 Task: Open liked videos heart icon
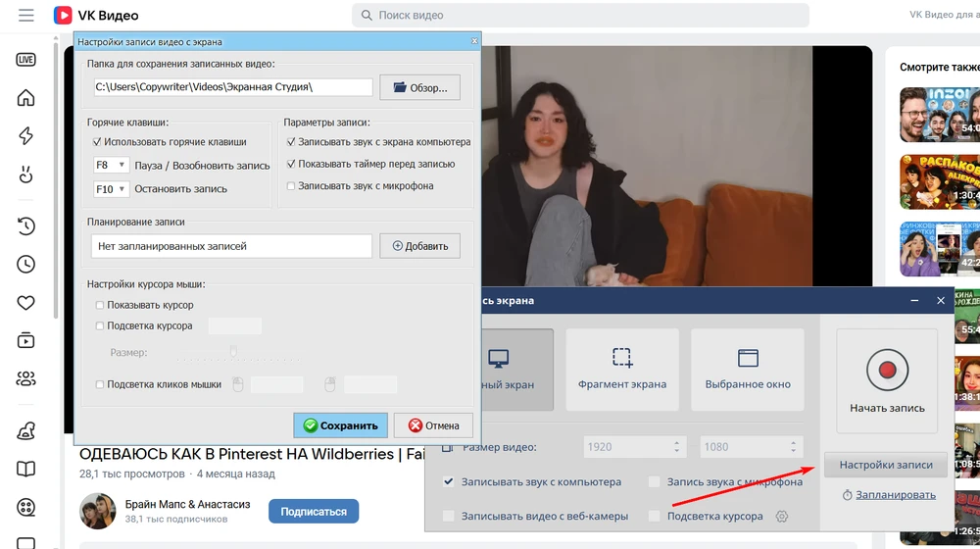(x=25, y=303)
